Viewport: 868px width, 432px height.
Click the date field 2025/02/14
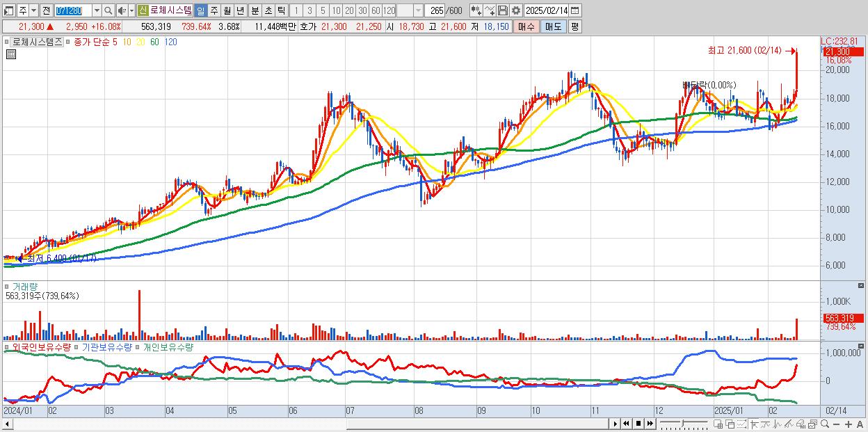pos(546,10)
